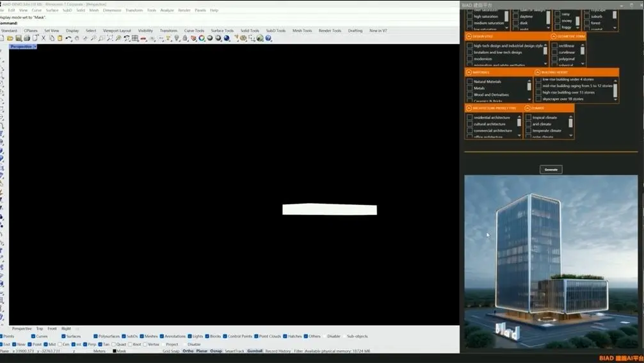The image size is (644, 363).
Task: Toggle the Quad osnap checkbox
Action: 113,344
